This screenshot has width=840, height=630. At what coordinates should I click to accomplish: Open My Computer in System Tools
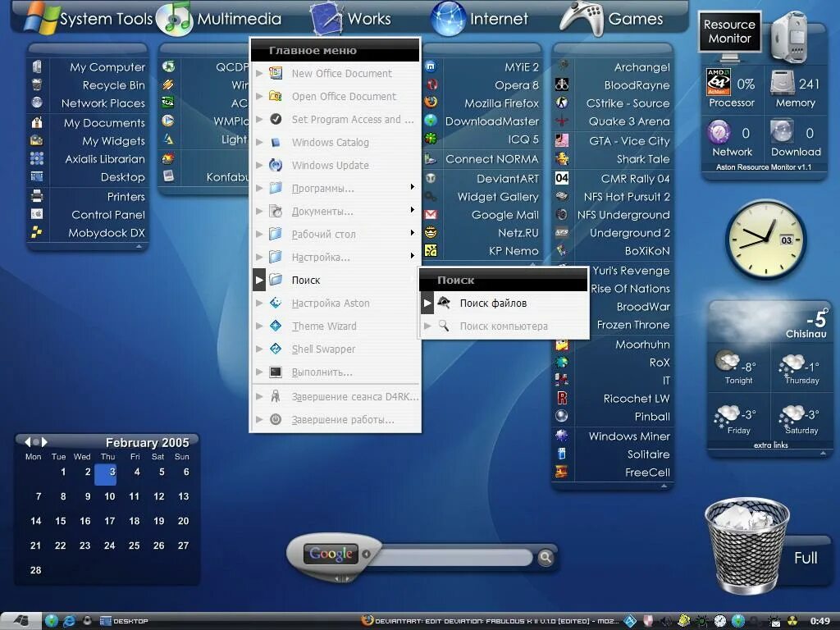coord(89,67)
